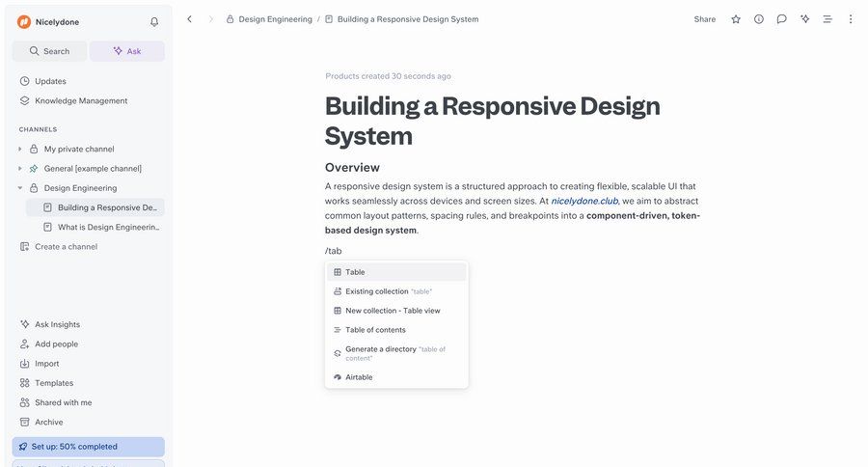Collapse the Design Engineering channel

coord(20,188)
